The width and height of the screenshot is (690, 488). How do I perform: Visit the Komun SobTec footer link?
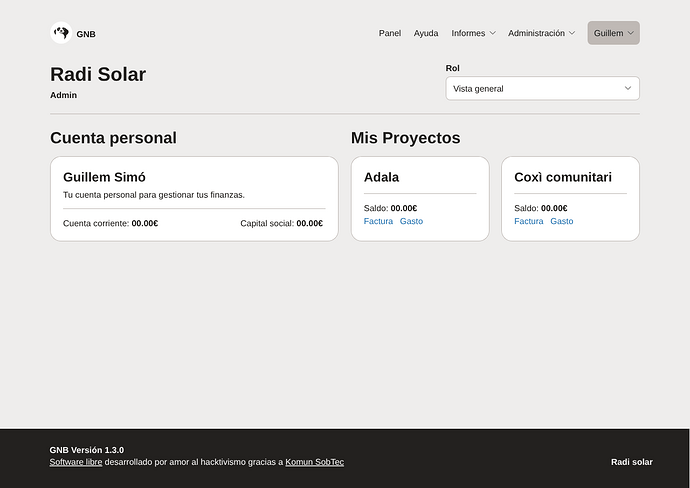click(314, 462)
